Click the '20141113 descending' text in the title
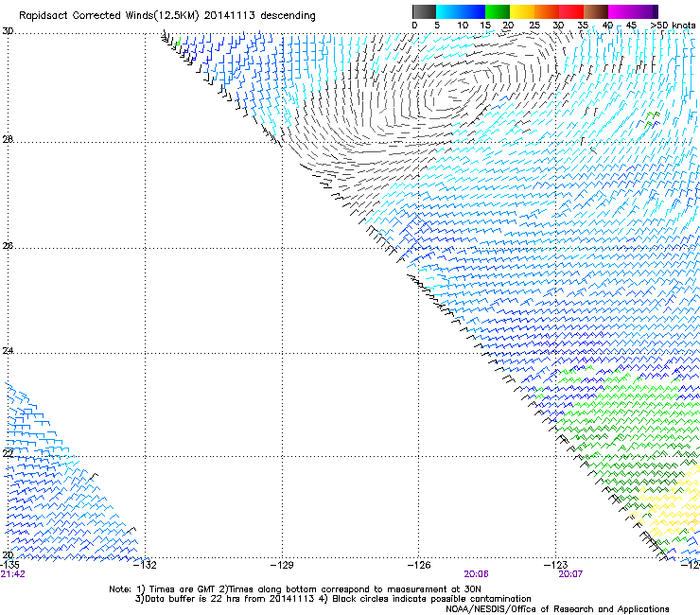The image size is (700, 615). (x=260, y=16)
